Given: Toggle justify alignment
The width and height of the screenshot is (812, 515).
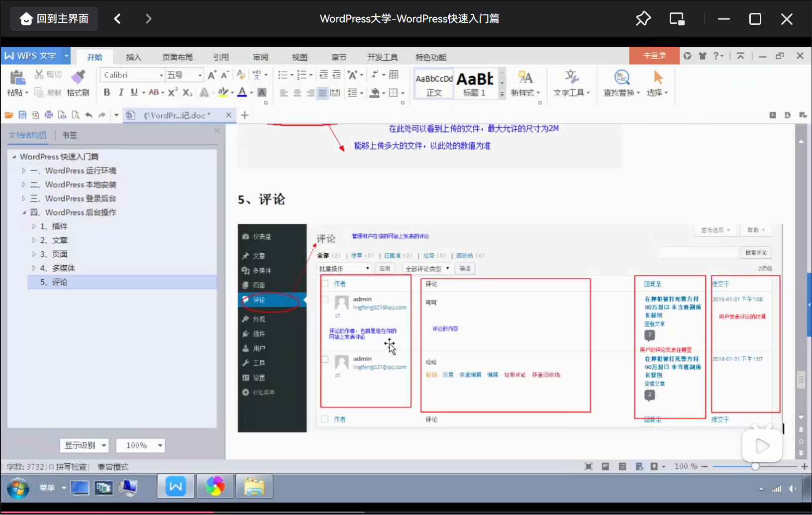Looking at the screenshot, I should 323,93.
